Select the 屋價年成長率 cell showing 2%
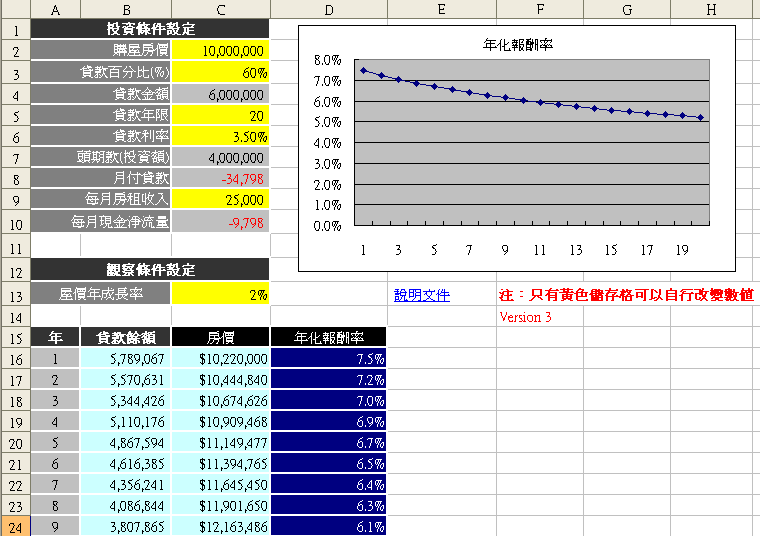This screenshot has width=760, height=536. tap(221, 295)
